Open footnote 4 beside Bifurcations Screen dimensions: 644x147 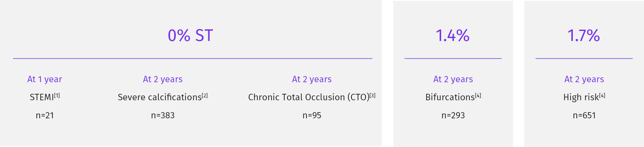[x=478, y=95]
